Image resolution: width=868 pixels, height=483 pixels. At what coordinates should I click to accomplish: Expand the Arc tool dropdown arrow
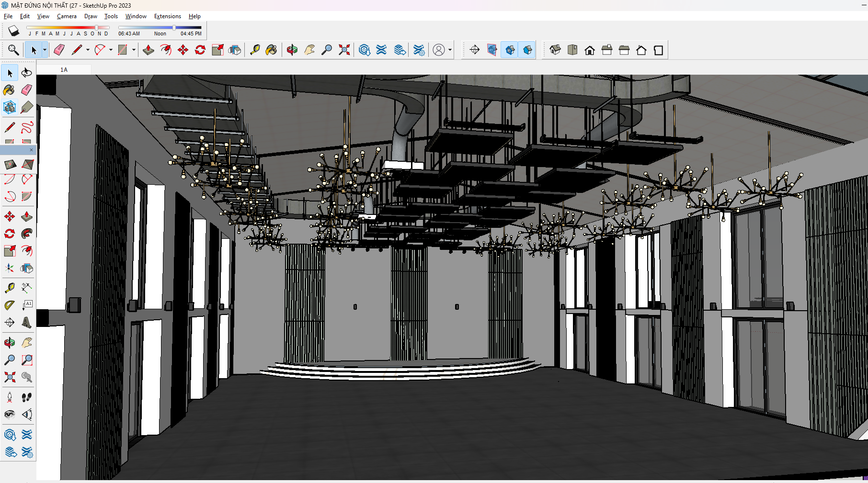click(x=111, y=50)
